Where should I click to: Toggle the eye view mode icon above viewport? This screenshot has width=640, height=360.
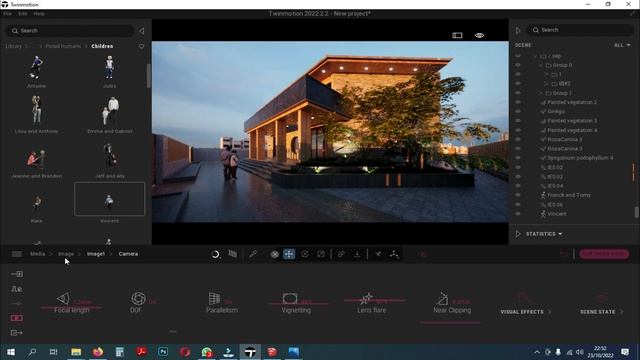pos(480,35)
